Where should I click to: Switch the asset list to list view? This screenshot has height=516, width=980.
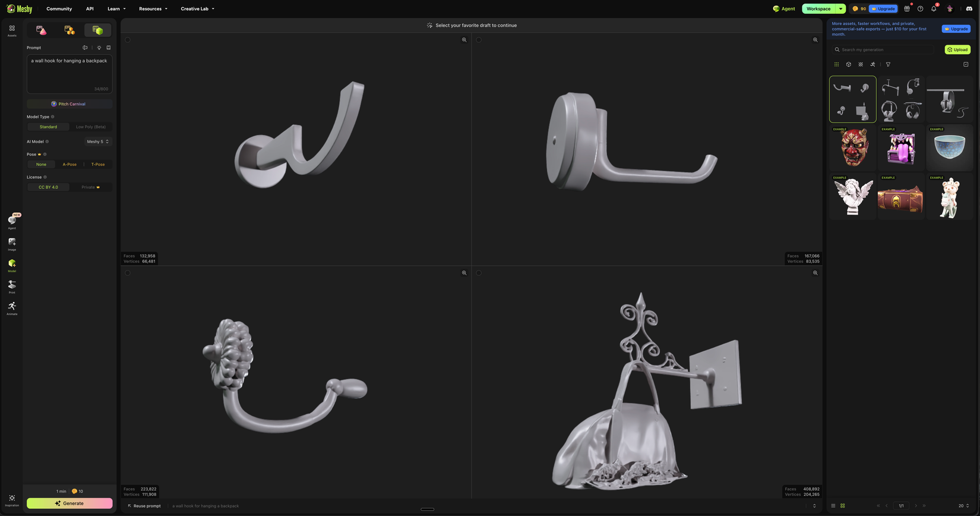point(833,506)
